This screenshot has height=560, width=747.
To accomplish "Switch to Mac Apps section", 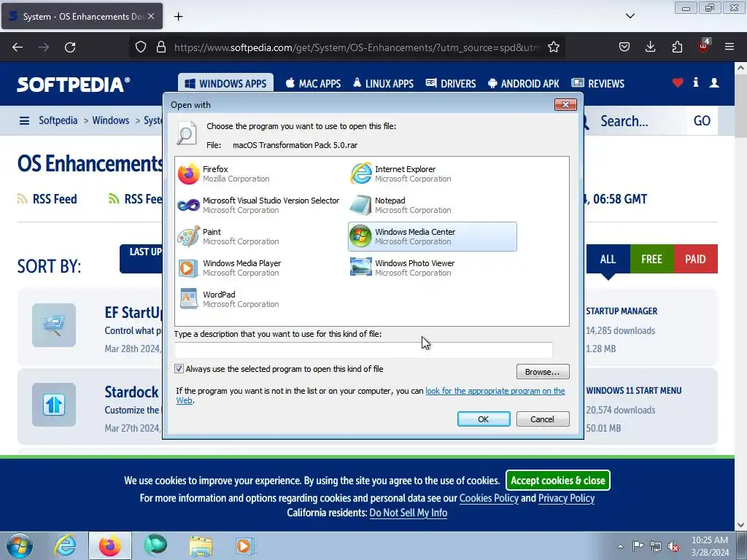I will point(313,83).
